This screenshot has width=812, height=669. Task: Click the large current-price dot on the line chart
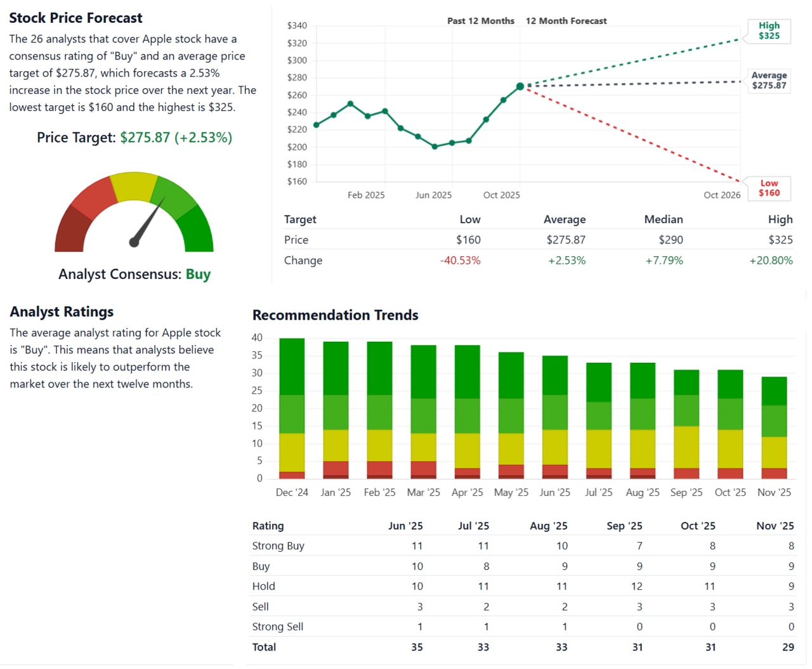pos(520,86)
